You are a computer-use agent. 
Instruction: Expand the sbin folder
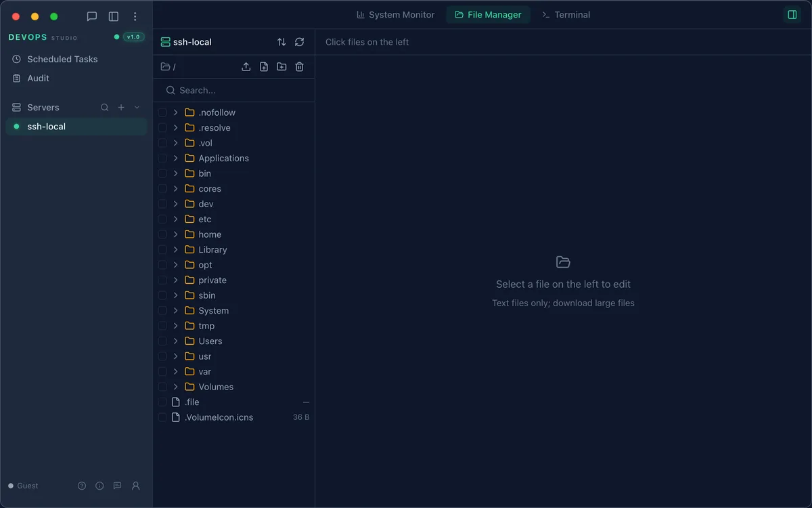(x=175, y=295)
